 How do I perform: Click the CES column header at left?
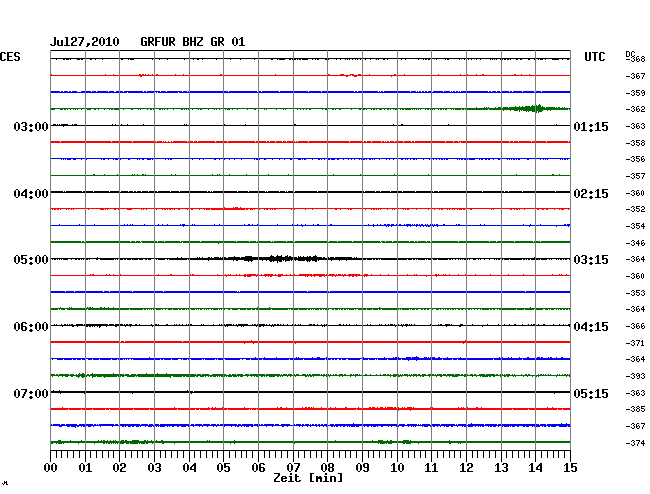coord(10,57)
